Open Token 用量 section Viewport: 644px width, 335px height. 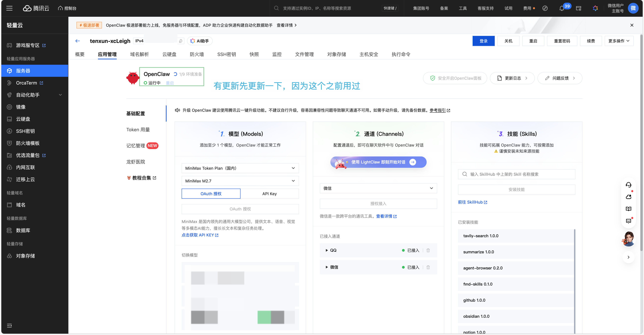[138, 130]
